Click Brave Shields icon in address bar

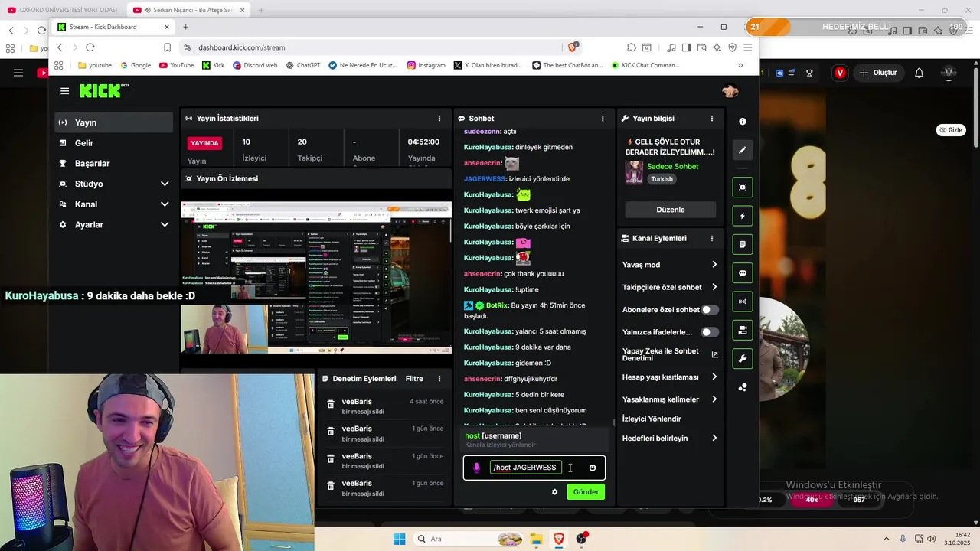(x=574, y=47)
